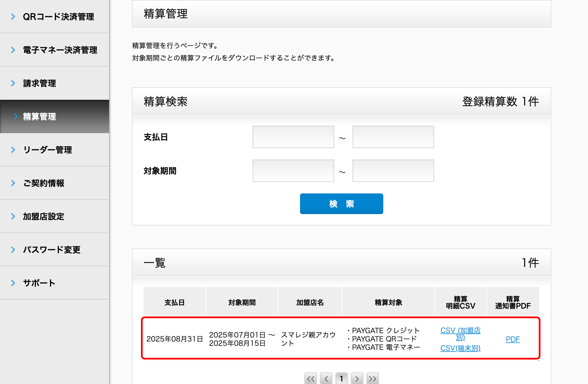Image resolution: width=588 pixels, height=384 pixels.
Task: Open the 精算通知書 PDF link
Action: point(513,339)
